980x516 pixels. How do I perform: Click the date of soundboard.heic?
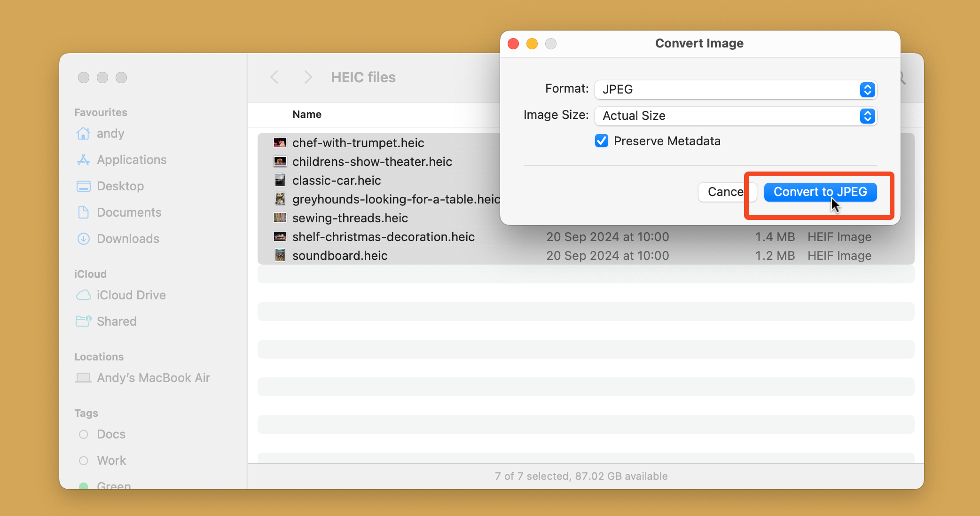(607, 256)
